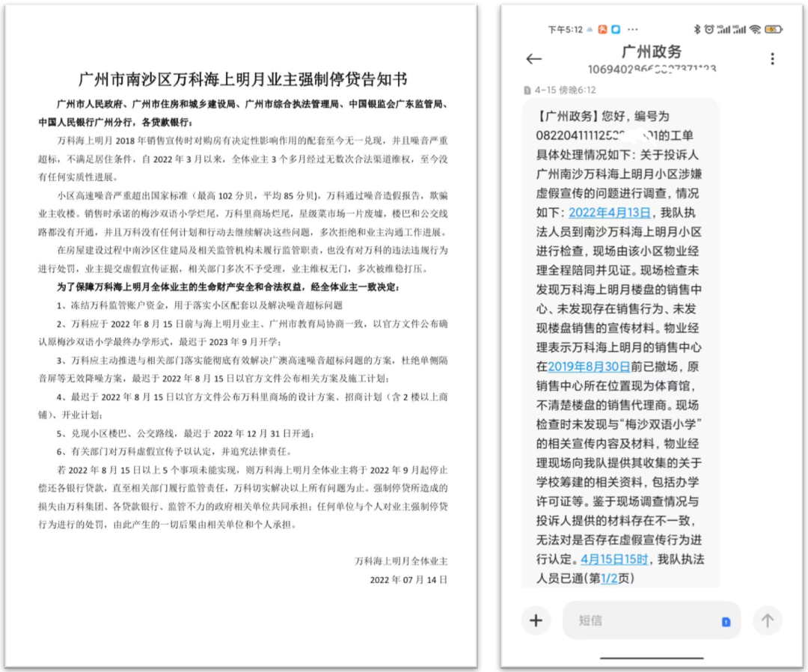Image resolution: width=808 pixels, height=672 pixels.
Task: Click the signature 万科海上明月全体业主
Action: click(401, 560)
